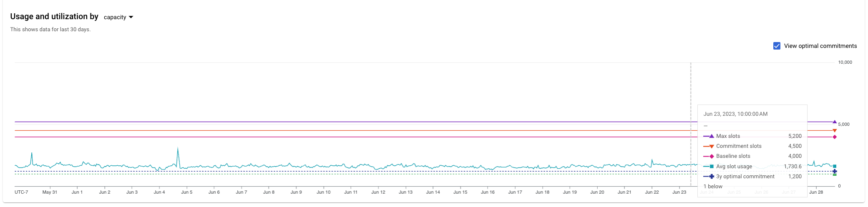The image size is (868, 207).
Task: Click the Jun 15 label on the x-axis
Action: point(460,192)
